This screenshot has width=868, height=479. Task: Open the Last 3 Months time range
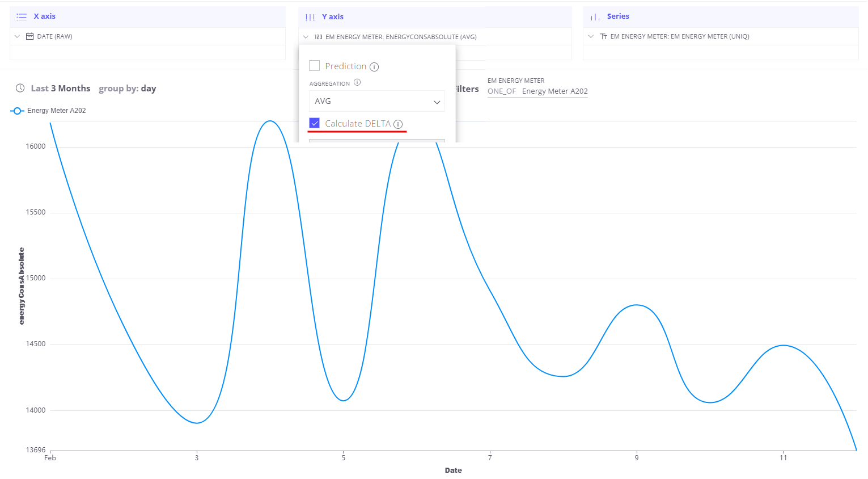(x=61, y=89)
